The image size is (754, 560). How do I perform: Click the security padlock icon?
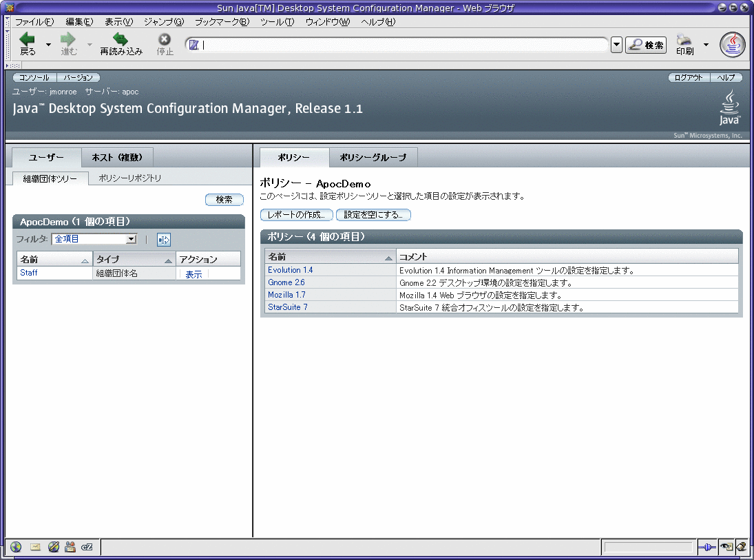pyautogui.click(x=741, y=547)
